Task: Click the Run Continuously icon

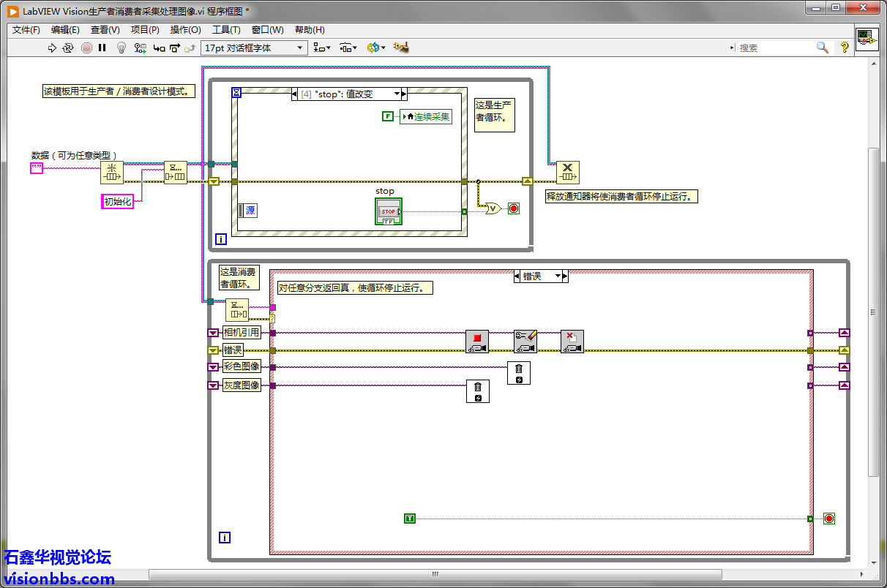Action: (x=68, y=48)
